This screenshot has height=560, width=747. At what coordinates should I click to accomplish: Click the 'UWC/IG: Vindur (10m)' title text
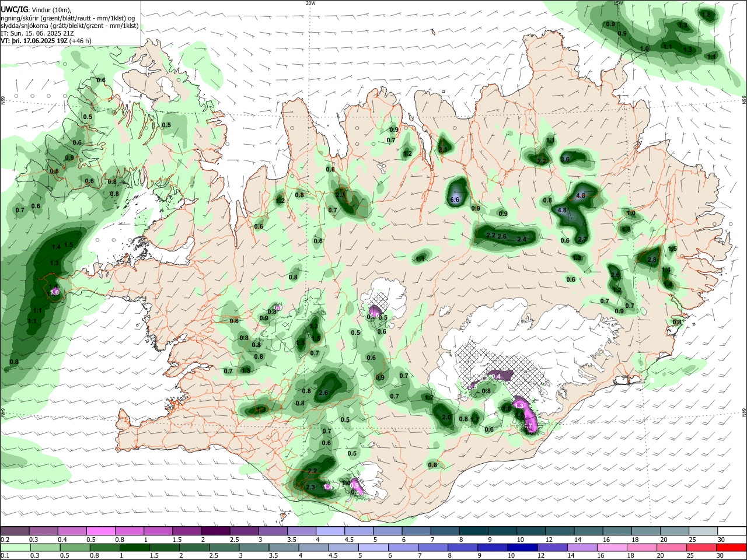36,10
